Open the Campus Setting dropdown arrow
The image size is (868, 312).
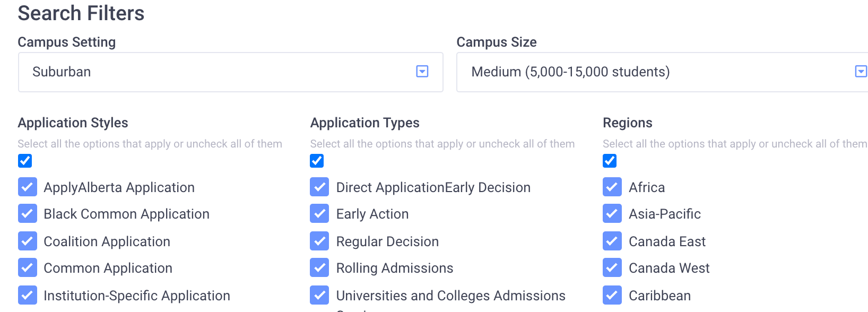[x=422, y=72]
